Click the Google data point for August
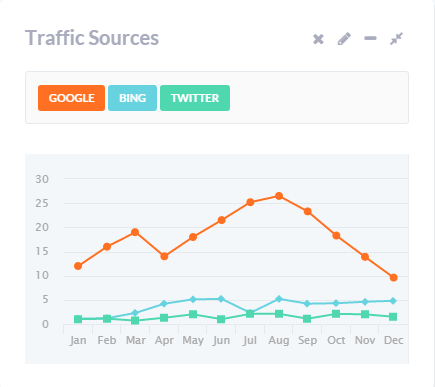 [279, 196]
